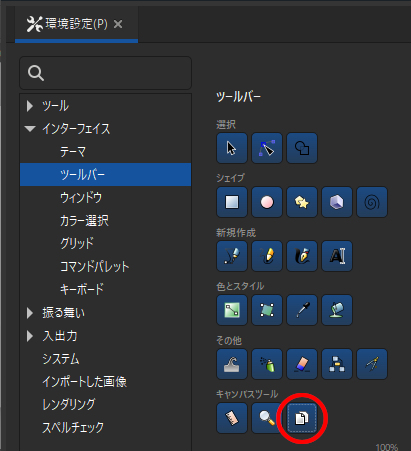Click the Spiral tool icon
The width and height of the screenshot is (411, 451).
pyautogui.click(x=372, y=202)
